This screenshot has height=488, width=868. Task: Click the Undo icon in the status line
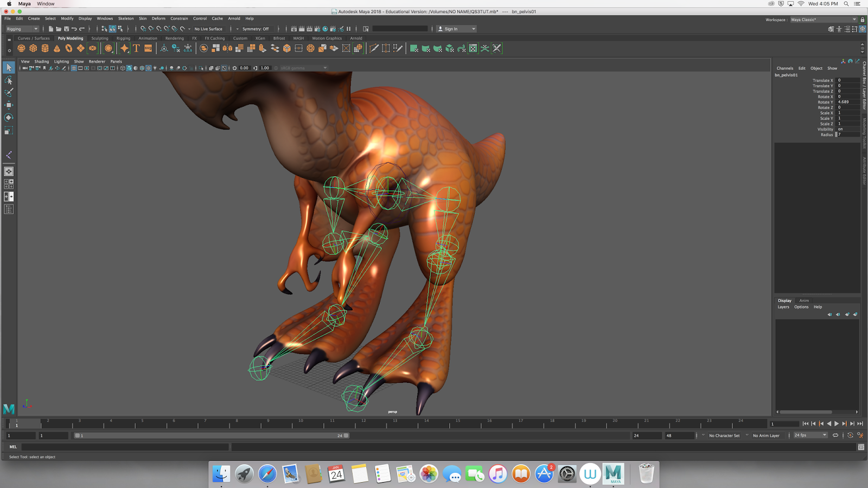click(75, 28)
